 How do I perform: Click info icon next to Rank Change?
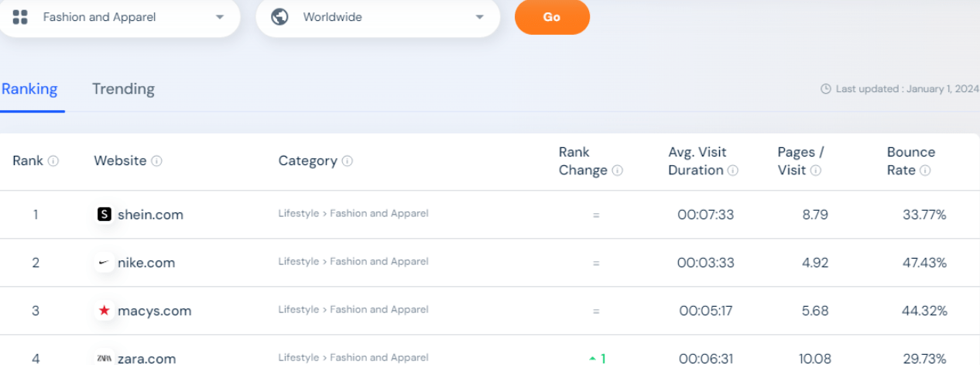point(617,170)
